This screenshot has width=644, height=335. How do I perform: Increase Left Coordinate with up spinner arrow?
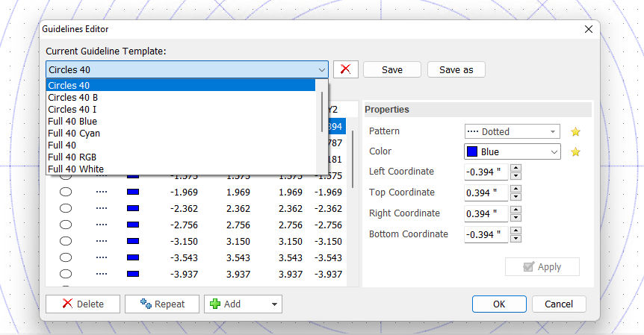515,168
